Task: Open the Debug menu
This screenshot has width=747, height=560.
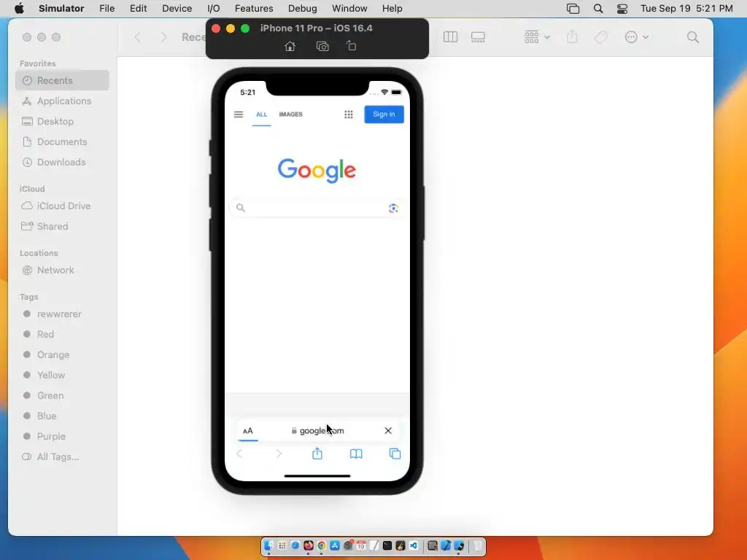Action: click(303, 9)
